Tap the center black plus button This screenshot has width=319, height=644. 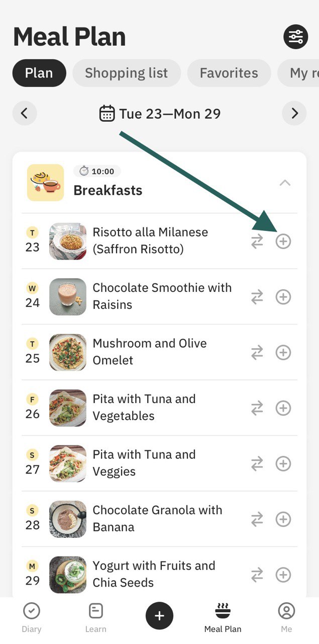tap(159, 616)
